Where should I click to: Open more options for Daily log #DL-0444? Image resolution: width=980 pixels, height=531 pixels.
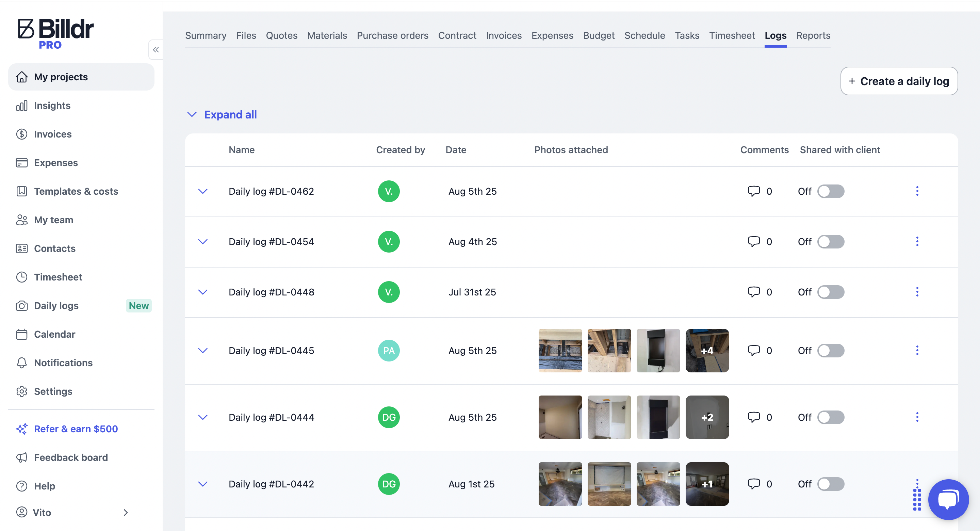pos(917,417)
